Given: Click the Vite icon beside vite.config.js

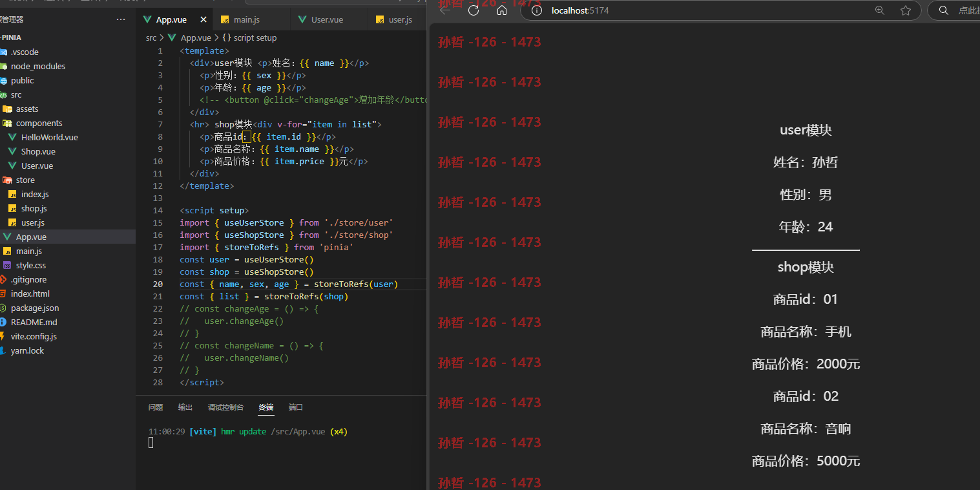Looking at the screenshot, I should (3, 336).
